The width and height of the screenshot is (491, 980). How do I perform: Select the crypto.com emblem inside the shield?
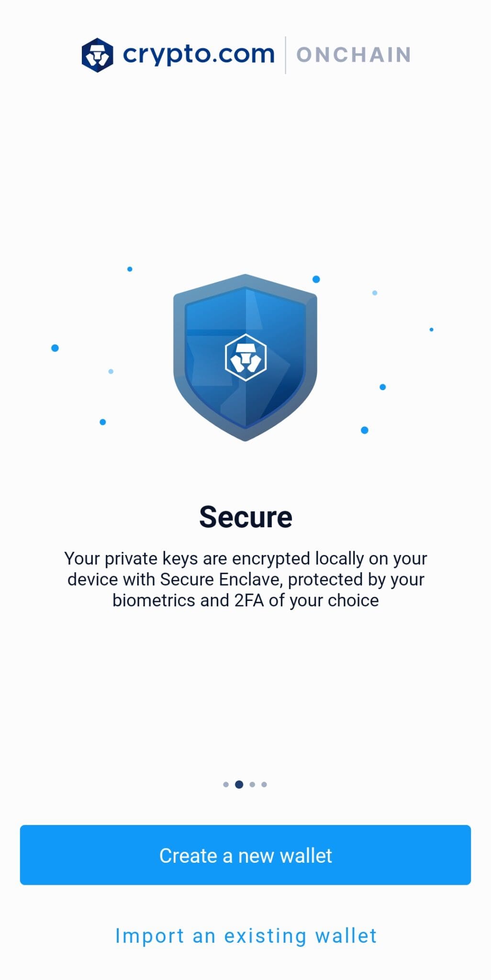point(245,358)
